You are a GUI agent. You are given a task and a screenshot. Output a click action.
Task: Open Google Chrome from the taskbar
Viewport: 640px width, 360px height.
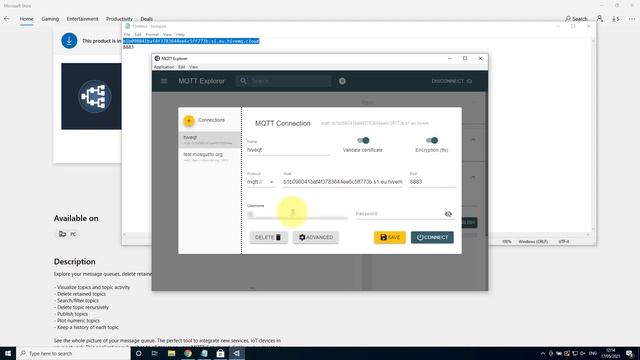[188, 353]
